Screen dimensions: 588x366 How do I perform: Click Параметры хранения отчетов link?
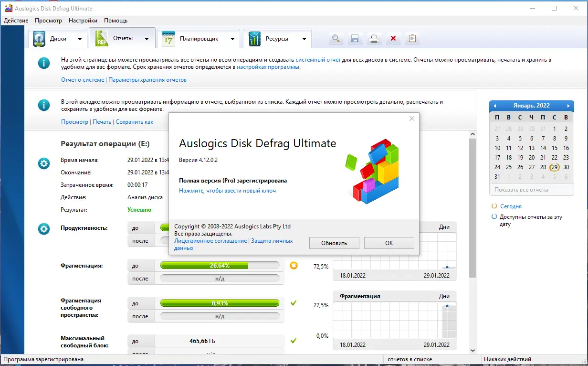point(147,80)
